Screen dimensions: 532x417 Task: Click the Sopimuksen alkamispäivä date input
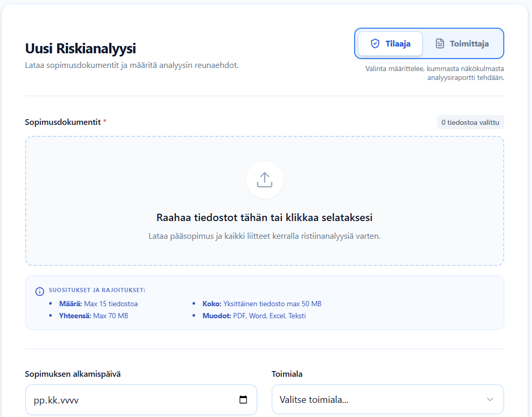pos(141,399)
